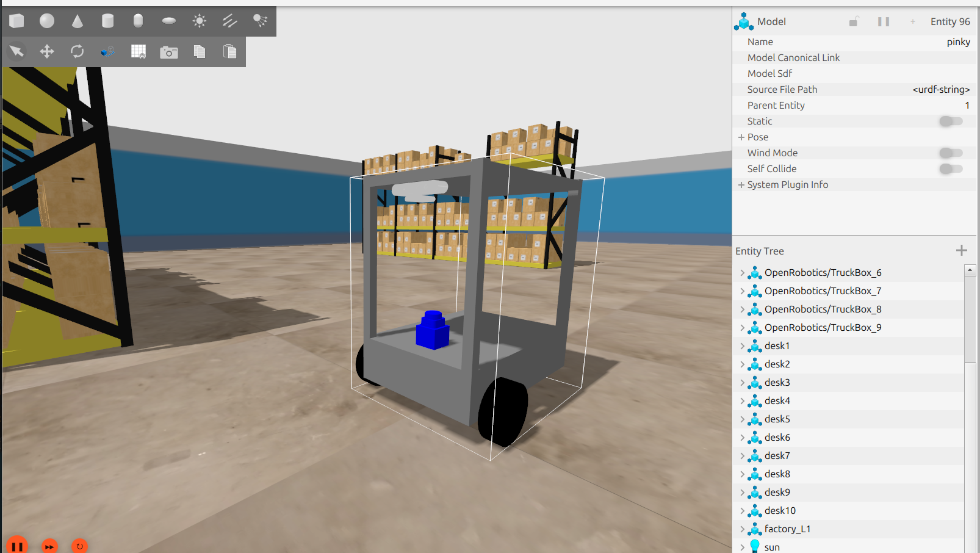Select OpenRobotics/TruckBox_7 entity
The image size is (980, 553).
click(823, 291)
